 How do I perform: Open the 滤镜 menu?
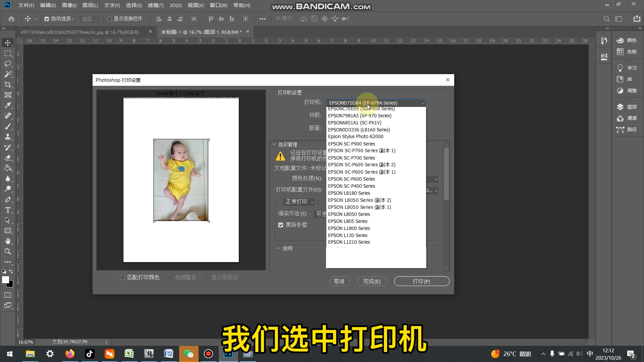[155, 5]
